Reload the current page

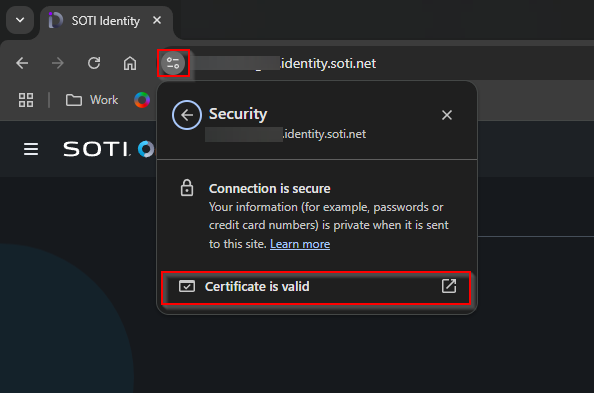[x=94, y=63]
